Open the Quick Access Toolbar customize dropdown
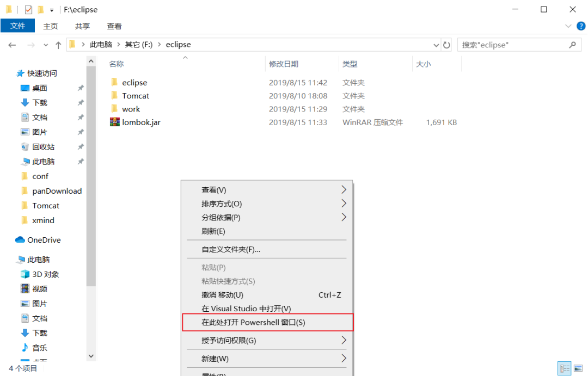This screenshot has height=376, width=588. (x=52, y=10)
